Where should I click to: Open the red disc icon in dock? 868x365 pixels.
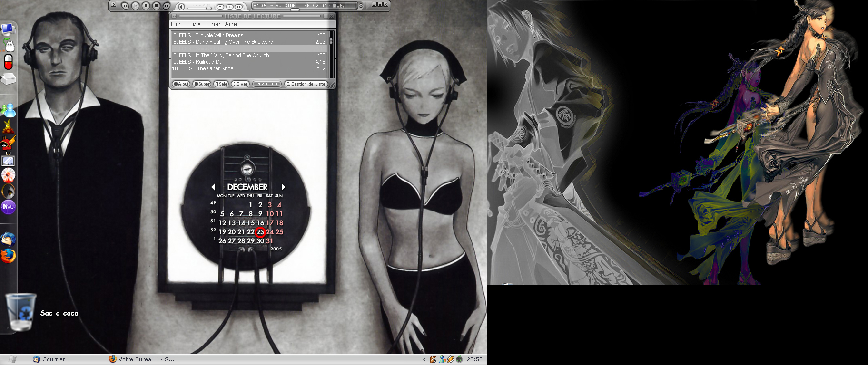pyautogui.click(x=9, y=175)
